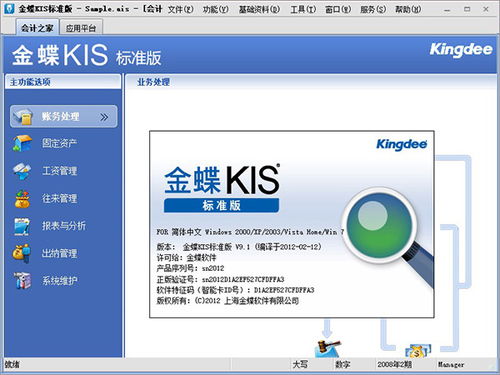Select the 系统维护 maintenance icon
The image size is (500, 375).
[22, 281]
